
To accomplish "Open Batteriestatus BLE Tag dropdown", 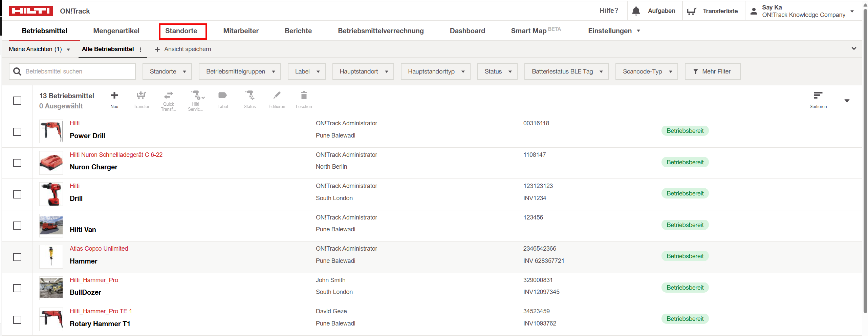I will tap(566, 71).
